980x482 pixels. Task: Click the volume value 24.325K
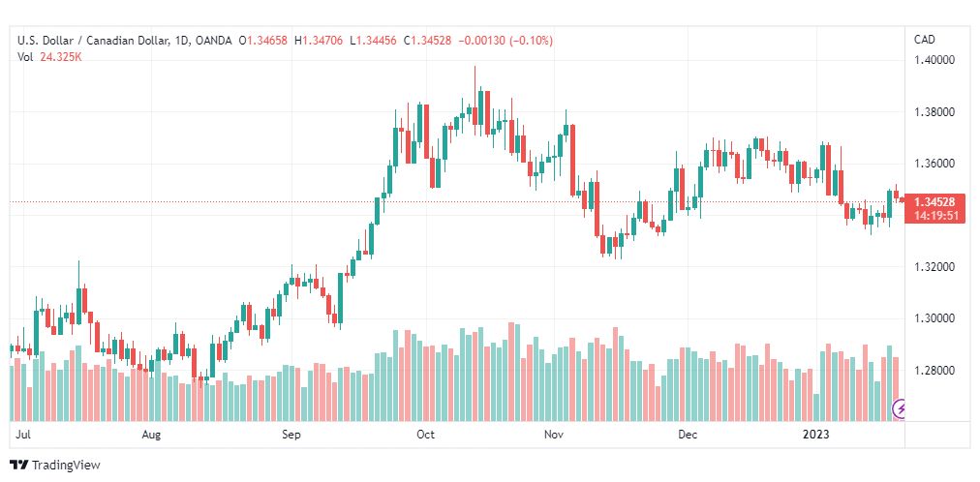(61, 57)
